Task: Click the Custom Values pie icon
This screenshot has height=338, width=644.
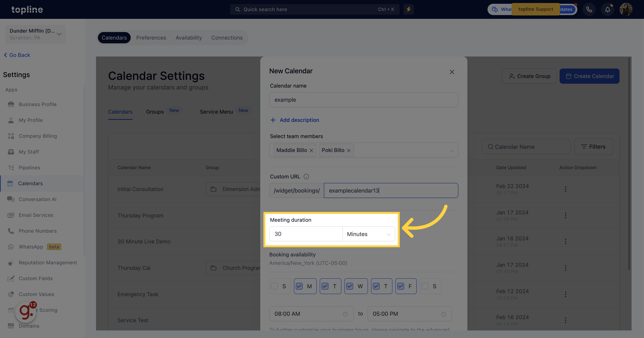Action: 11,294
